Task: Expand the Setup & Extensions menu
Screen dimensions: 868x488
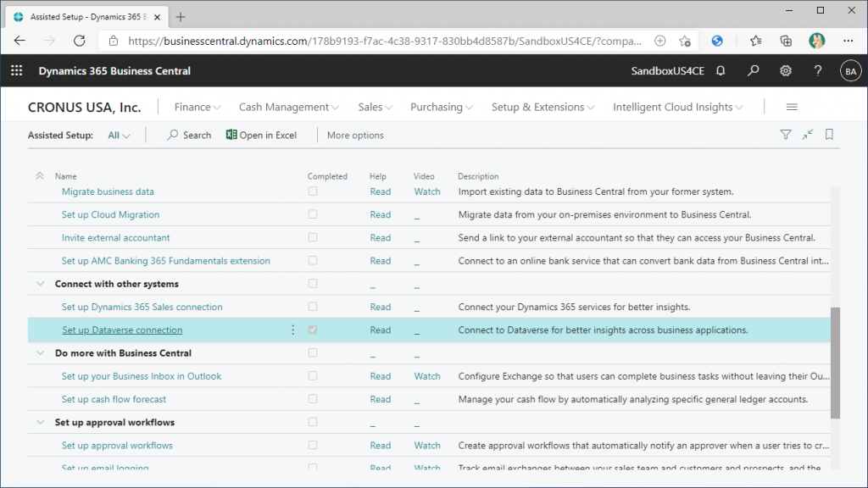Action: coord(543,107)
